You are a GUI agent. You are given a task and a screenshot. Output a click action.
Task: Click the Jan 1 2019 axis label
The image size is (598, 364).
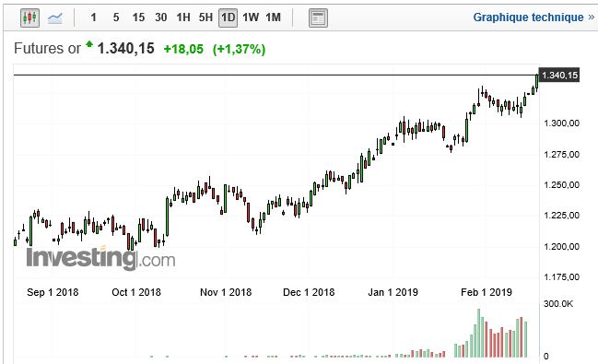[393, 292]
